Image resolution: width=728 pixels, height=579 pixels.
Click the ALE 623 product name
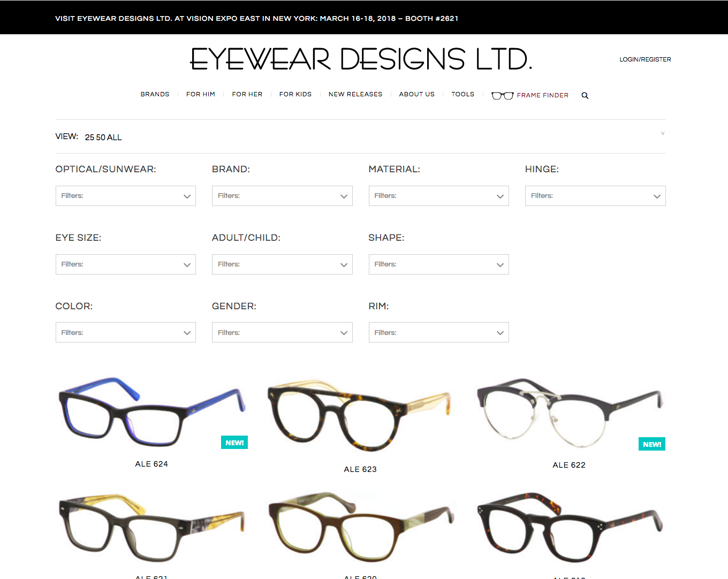coord(360,469)
